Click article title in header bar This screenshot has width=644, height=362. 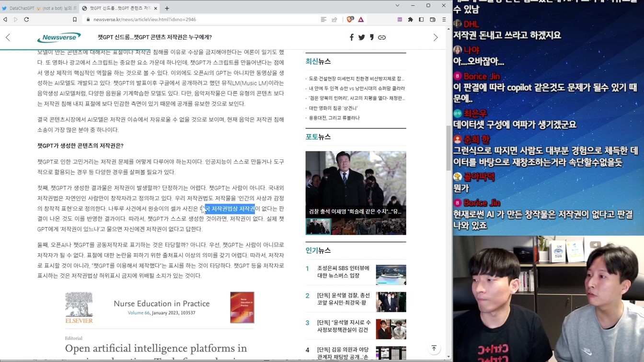click(155, 37)
